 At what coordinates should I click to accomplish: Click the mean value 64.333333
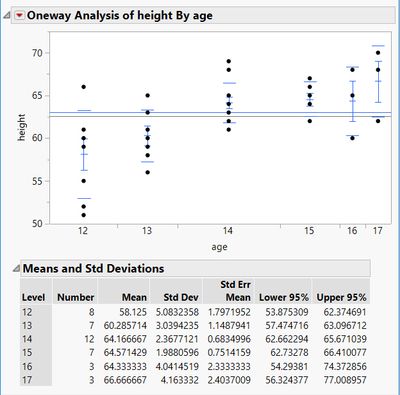tap(125, 366)
